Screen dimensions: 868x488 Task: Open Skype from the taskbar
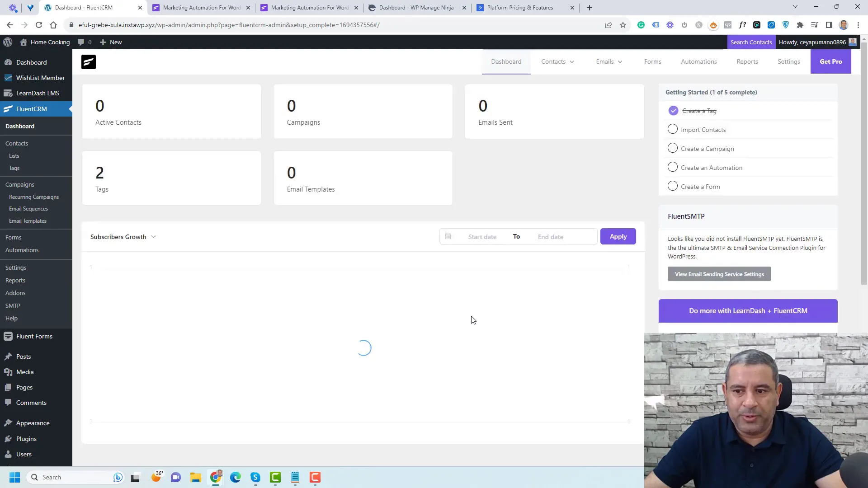(255, 477)
